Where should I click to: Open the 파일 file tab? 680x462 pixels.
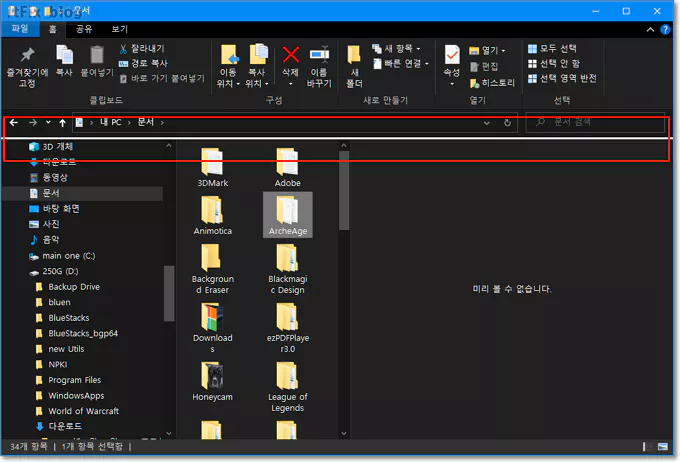(x=20, y=29)
